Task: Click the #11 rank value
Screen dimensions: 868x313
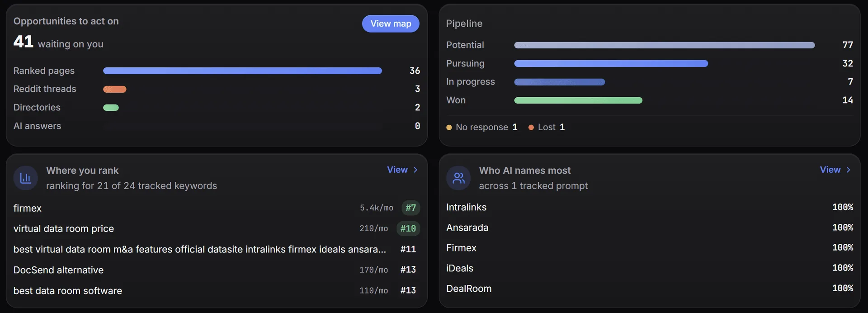Action: click(408, 249)
